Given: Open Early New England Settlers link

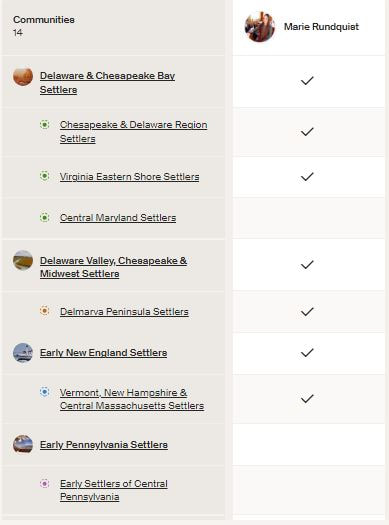Looking at the screenshot, I should click(x=103, y=353).
